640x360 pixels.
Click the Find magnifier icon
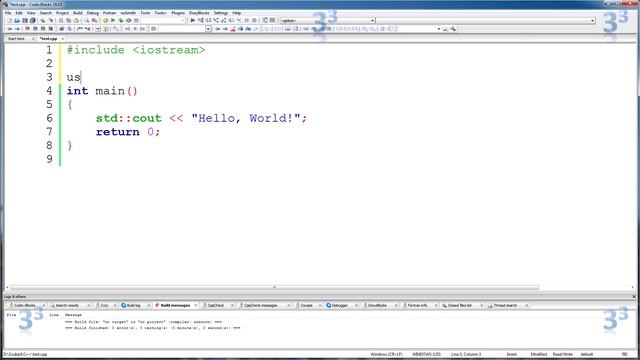[x=87, y=20]
